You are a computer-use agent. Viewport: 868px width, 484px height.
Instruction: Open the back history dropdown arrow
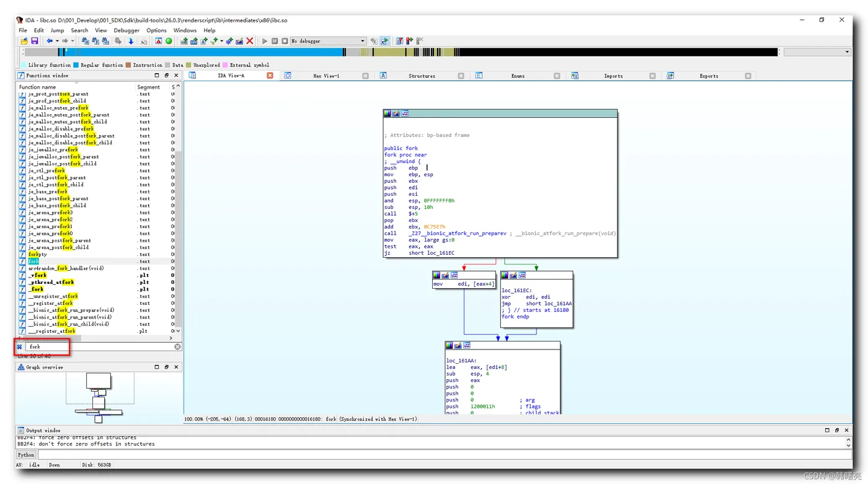57,41
